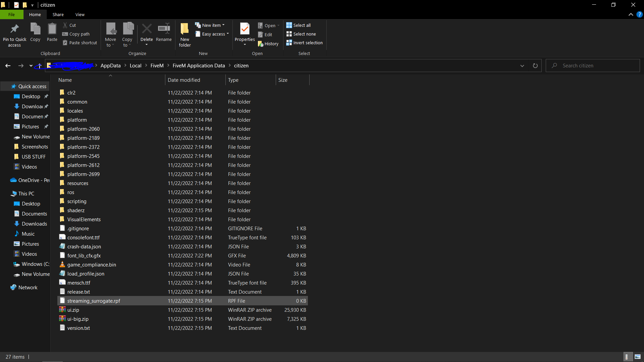Click the Pin to Quick access icon

14,29
